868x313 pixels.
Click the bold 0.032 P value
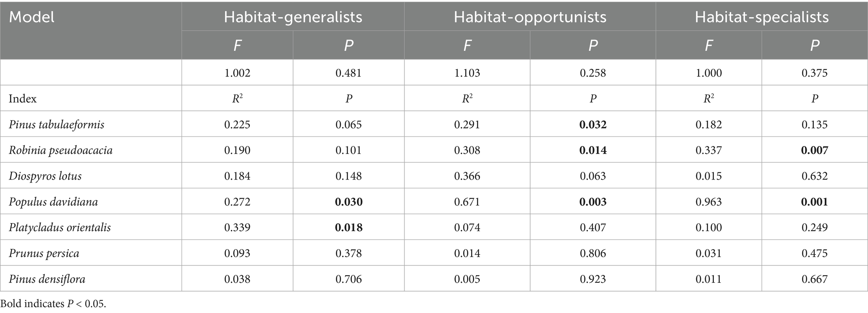tap(593, 125)
